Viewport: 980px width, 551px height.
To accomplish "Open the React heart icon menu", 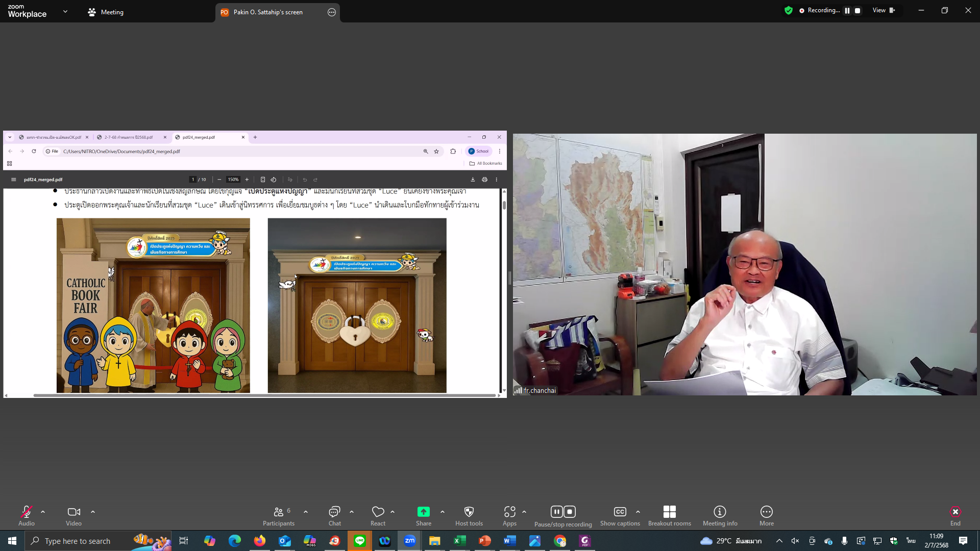I will point(378,512).
